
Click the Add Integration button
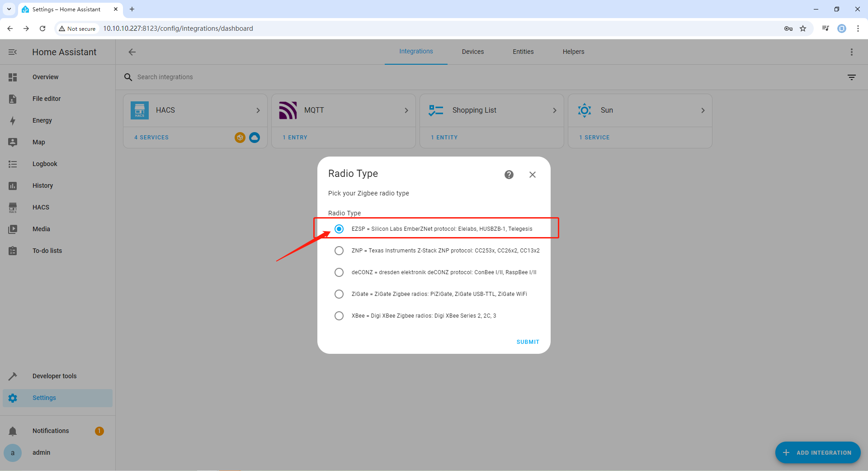tap(817, 452)
